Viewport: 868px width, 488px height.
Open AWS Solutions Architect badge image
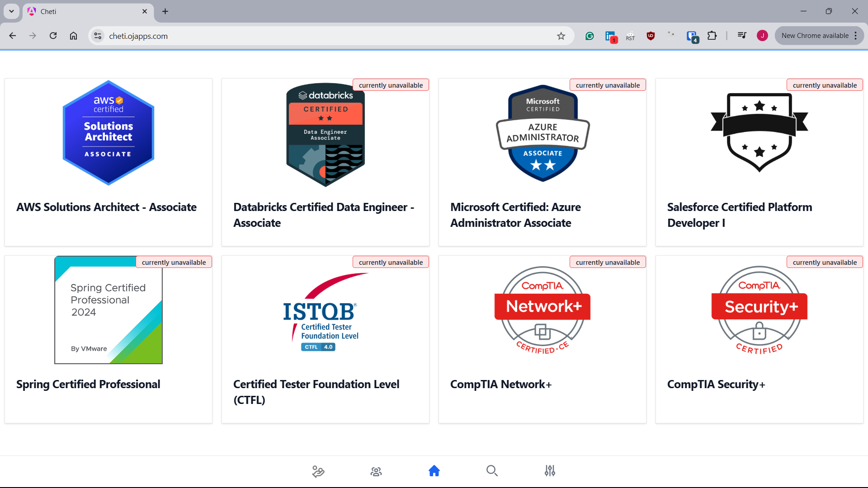[108, 133]
